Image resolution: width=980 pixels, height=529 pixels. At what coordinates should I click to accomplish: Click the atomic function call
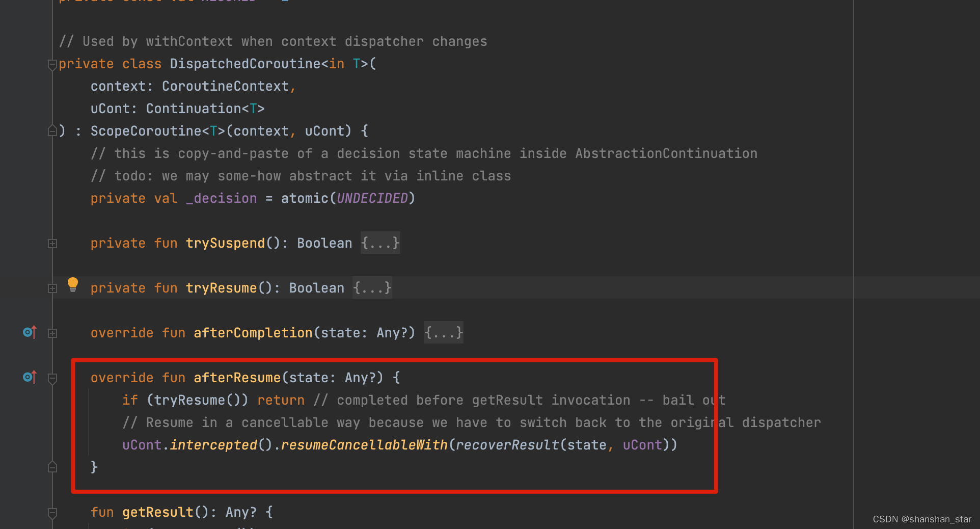point(305,198)
